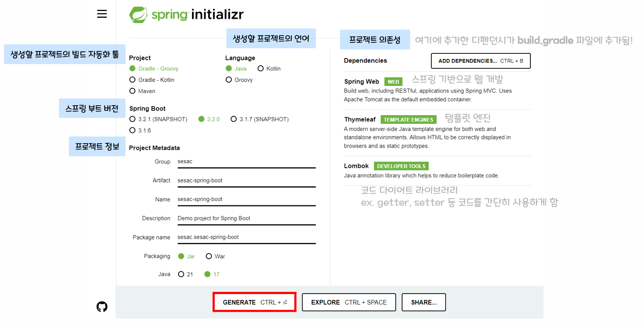This screenshot has width=644, height=326.
Task: Click the spring initializr title text
Action: [x=198, y=15]
